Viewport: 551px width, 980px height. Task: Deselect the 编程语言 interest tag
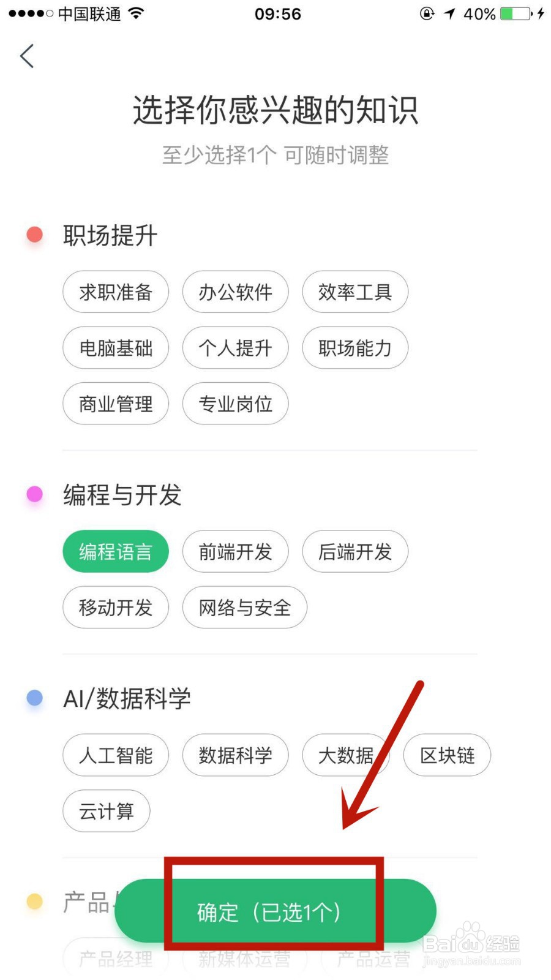coord(115,551)
